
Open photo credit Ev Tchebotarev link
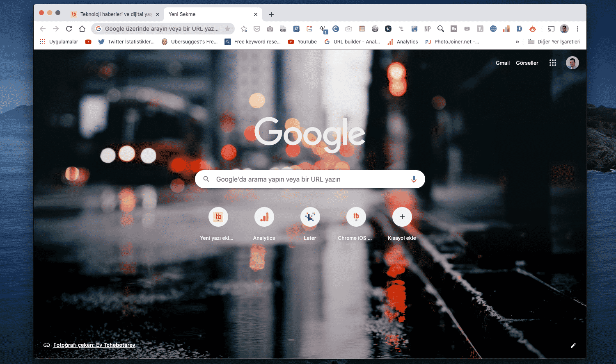click(x=94, y=345)
